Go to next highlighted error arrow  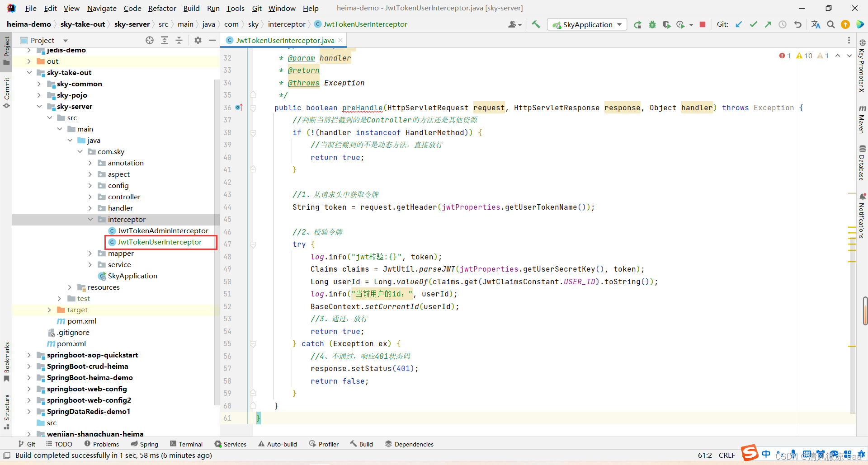(849, 56)
